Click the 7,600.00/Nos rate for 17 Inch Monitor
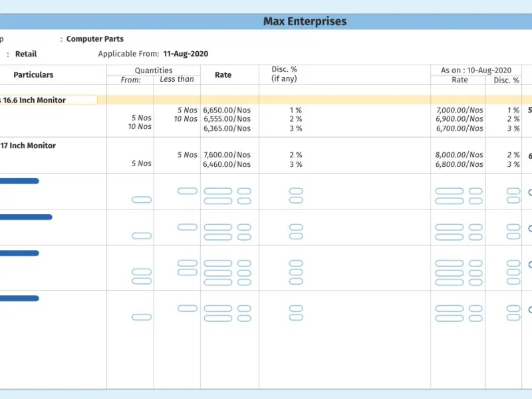The height and width of the screenshot is (399, 532). [227, 155]
